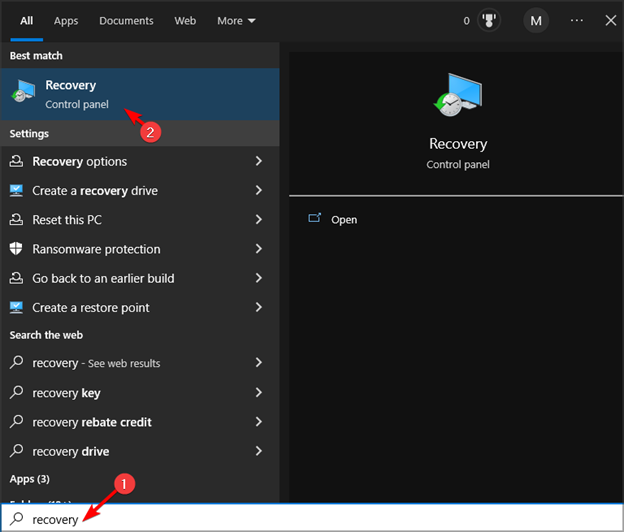Click the Ransomware protection shield icon
The image size is (624, 532).
(17, 249)
